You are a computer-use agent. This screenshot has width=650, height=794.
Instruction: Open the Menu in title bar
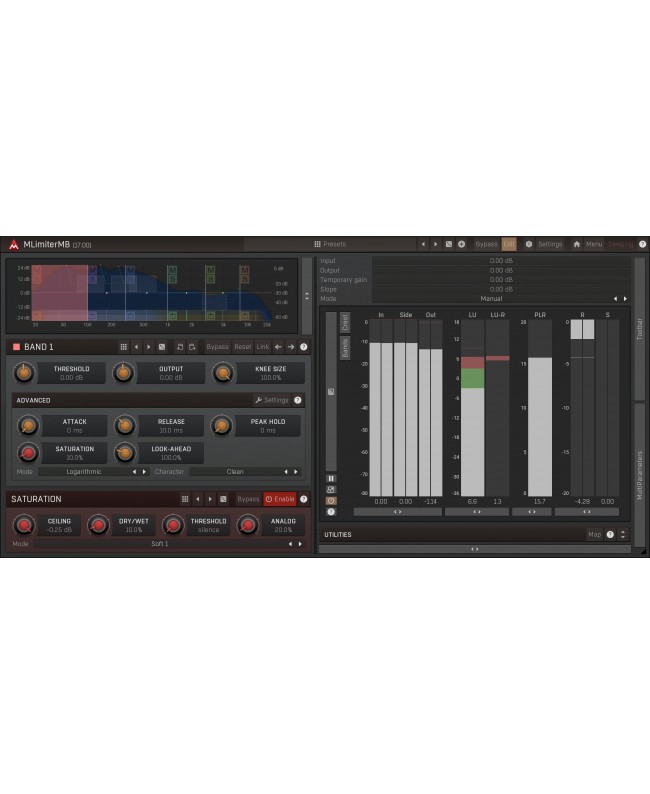point(594,244)
